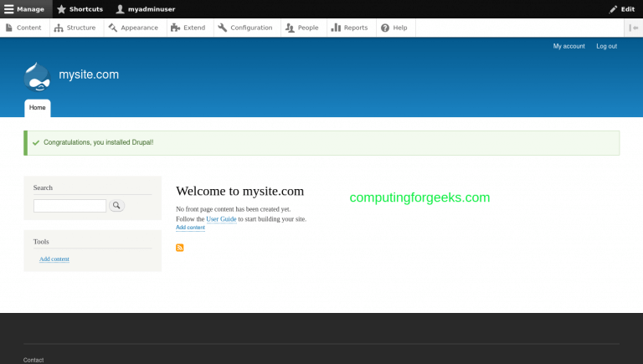The height and width of the screenshot is (364, 643).
Task: Toggle toolbar orientation arrow icon
Action: click(x=634, y=28)
